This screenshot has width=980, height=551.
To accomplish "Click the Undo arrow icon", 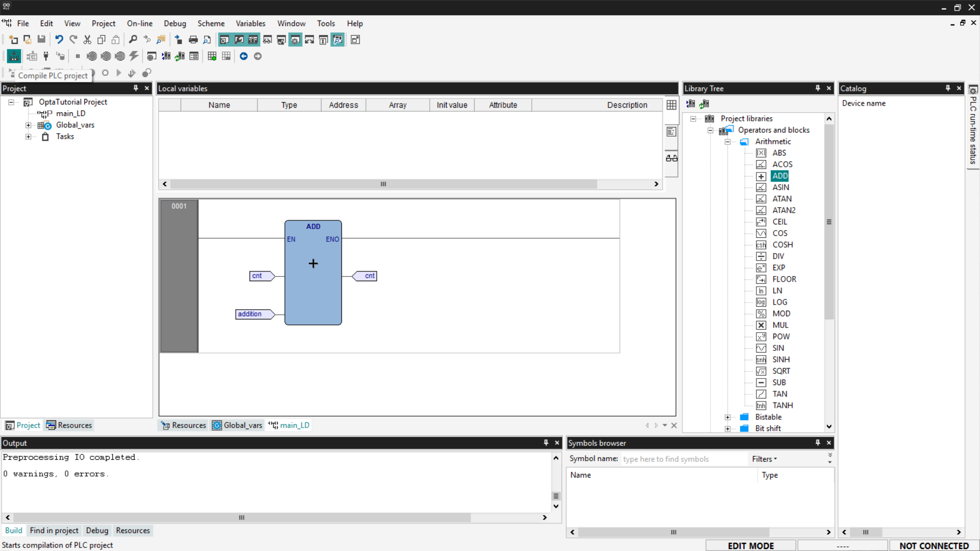I will click(x=59, y=40).
